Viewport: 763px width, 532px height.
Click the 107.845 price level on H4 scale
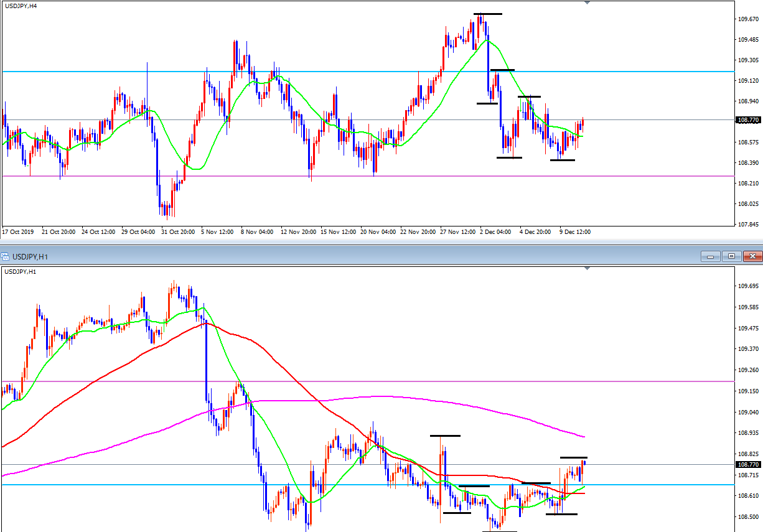[747, 225]
